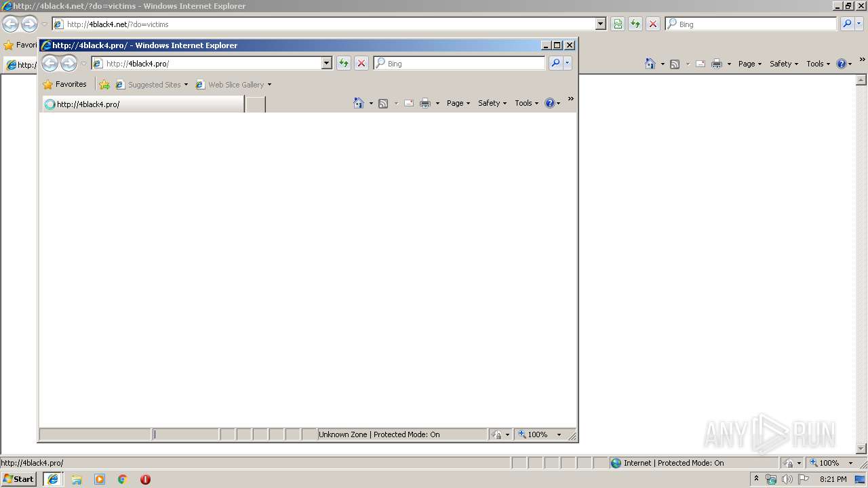Click the 4black4.pro address field
The height and width of the screenshot is (488, 868).
212,63
